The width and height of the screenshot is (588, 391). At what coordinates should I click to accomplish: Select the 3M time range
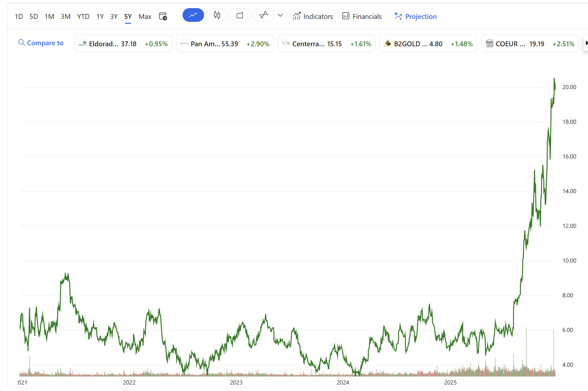(x=66, y=17)
